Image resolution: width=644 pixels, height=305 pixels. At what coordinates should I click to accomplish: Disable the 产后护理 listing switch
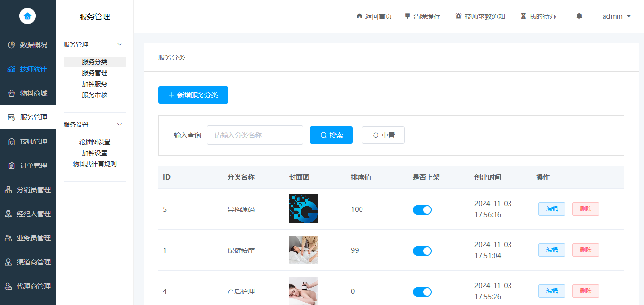pos(422,291)
